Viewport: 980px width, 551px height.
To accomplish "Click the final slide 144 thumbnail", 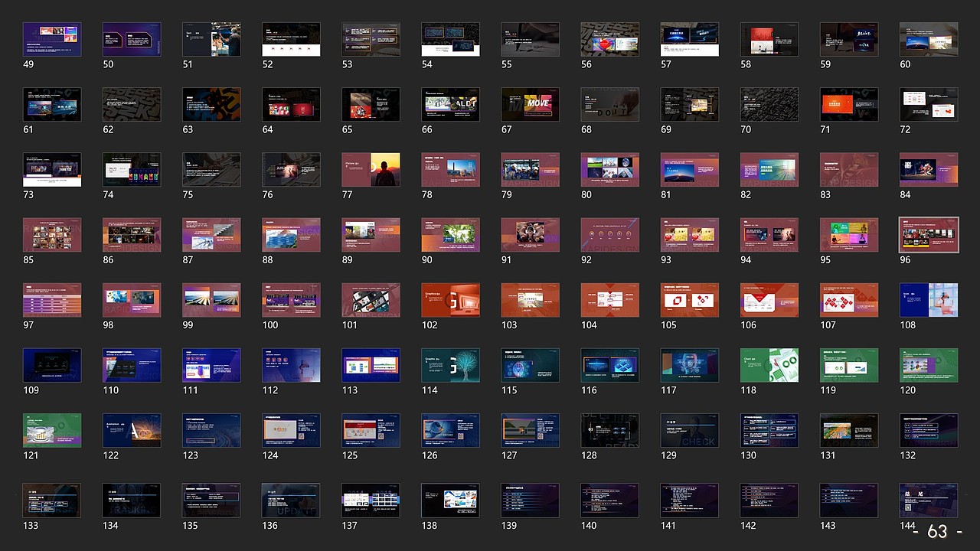I will pyautogui.click(x=928, y=500).
